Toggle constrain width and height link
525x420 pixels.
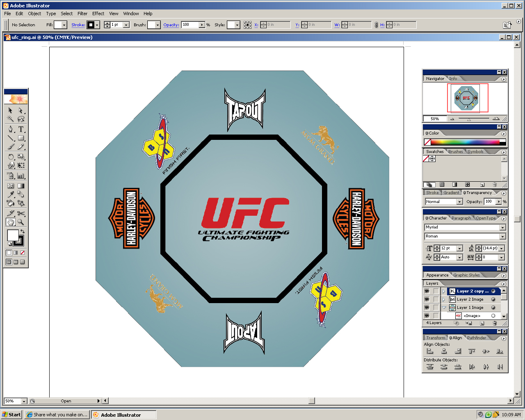[x=376, y=25]
